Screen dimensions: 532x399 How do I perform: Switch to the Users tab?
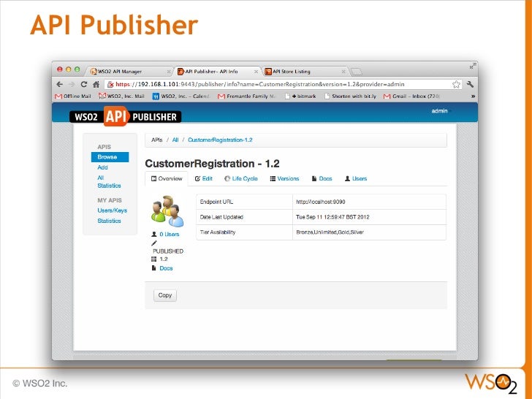pos(356,178)
